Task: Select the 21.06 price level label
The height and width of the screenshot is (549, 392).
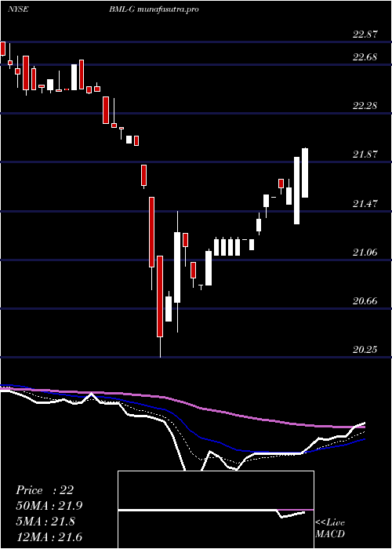Action: [x=365, y=252]
